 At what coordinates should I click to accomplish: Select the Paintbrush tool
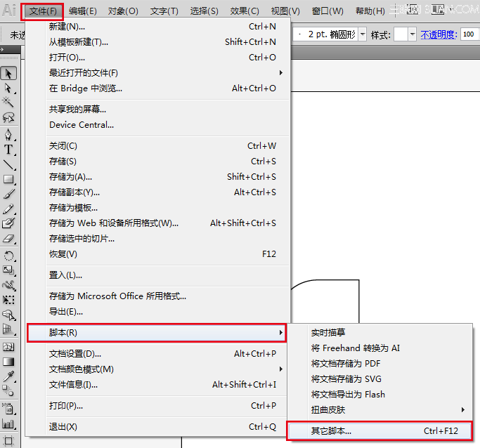pyautogui.click(x=8, y=194)
